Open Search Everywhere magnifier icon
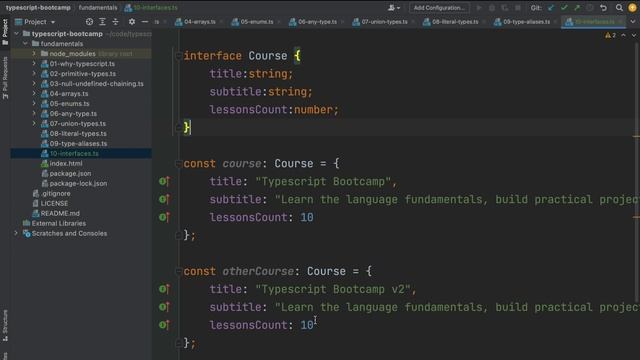Screen dimensions: 640x360 tap(619, 8)
